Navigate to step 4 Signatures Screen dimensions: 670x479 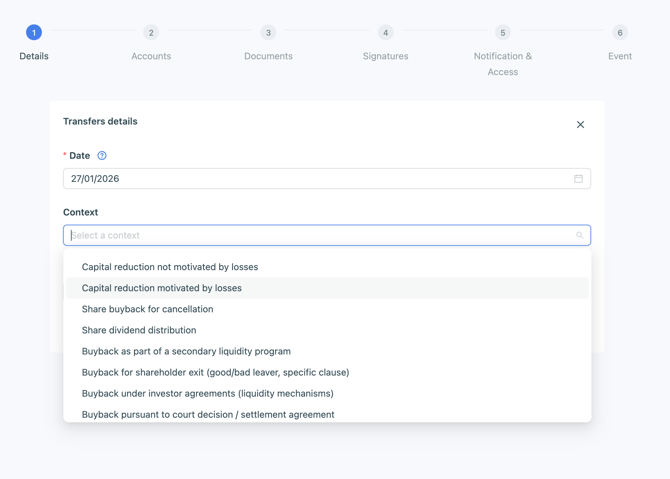tap(385, 33)
